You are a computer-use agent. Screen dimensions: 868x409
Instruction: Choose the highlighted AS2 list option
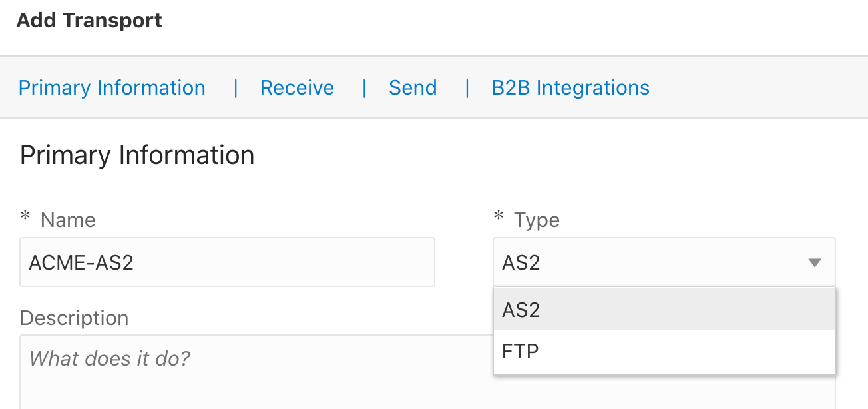[664, 310]
